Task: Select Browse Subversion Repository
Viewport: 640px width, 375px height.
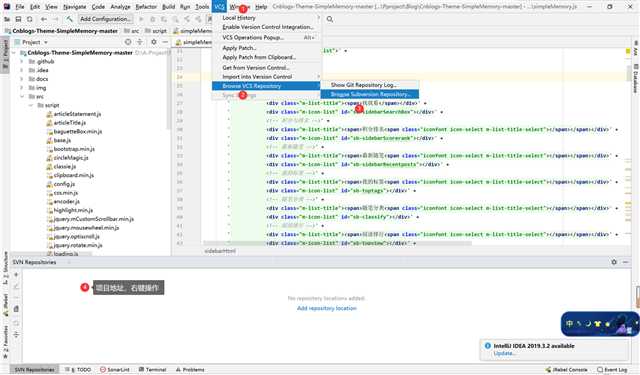Action: [370, 94]
